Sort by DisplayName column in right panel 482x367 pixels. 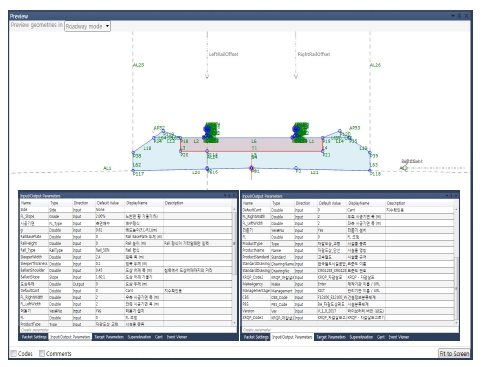(x=366, y=203)
